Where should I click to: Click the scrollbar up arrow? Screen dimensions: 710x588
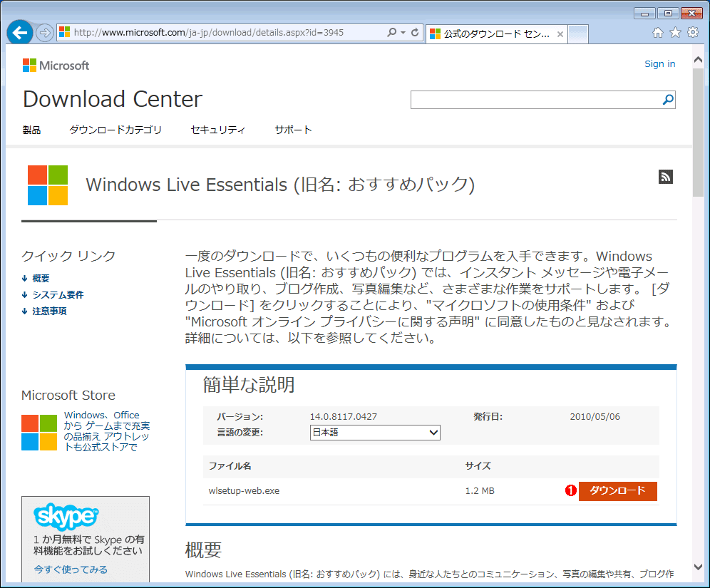[698, 60]
